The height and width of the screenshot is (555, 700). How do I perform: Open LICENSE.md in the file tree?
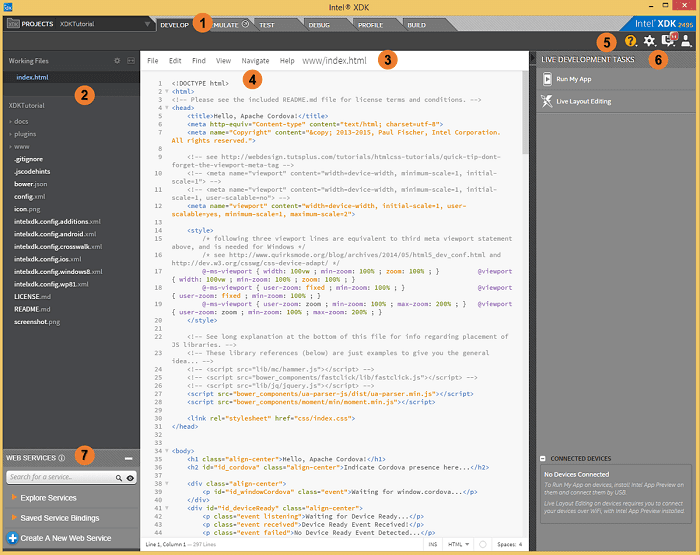pyautogui.click(x=32, y=296)
